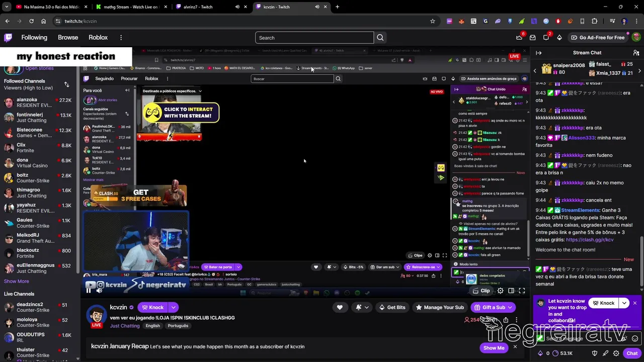Pause the kcvzin stream
The image size is (644, 362).
89,290
